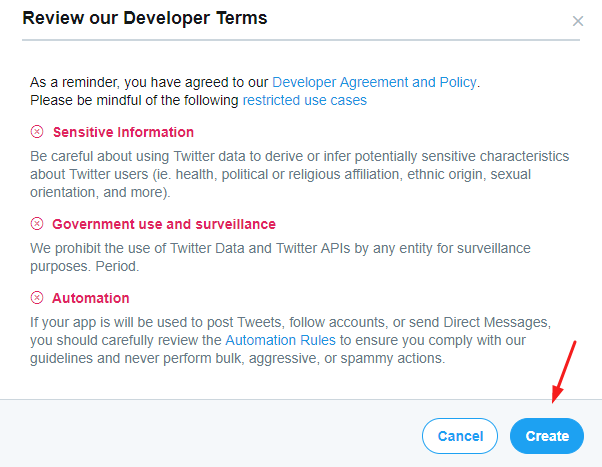Click the 'As a reminder' intro text
Viewport: 602px width, 467px height.
click(150, 82)
